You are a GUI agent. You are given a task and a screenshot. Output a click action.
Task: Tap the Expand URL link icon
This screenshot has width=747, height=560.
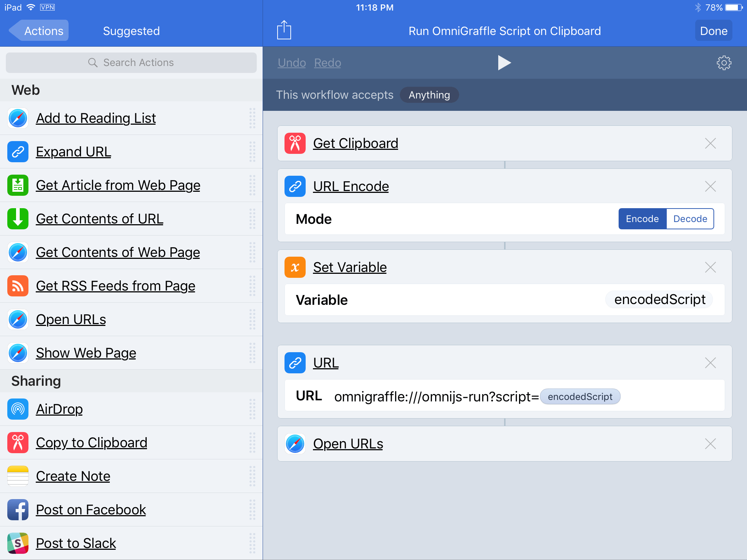pyautogui.click(x=18, y=152)
